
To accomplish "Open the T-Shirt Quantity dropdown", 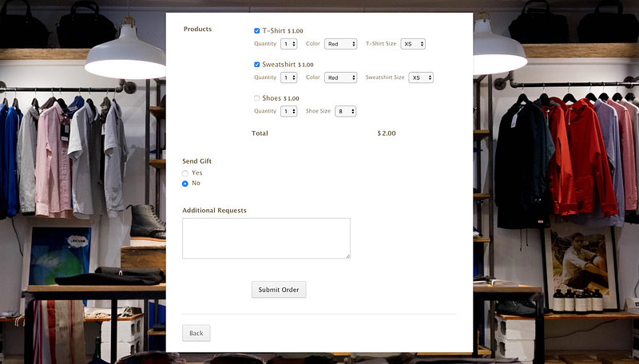I will tap(288, 44).
